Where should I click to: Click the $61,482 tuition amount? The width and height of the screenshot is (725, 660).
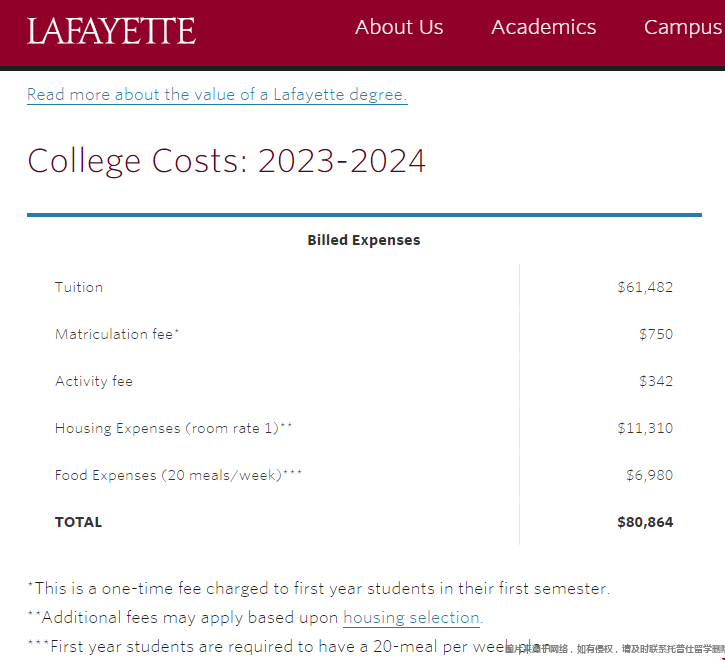645,287
